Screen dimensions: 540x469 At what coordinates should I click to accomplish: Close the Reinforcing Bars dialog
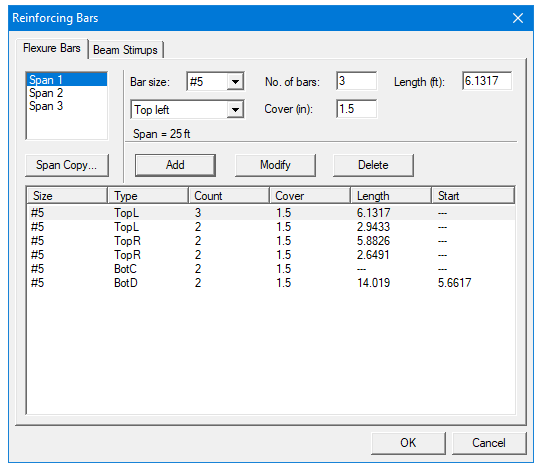tap(518, 18)
